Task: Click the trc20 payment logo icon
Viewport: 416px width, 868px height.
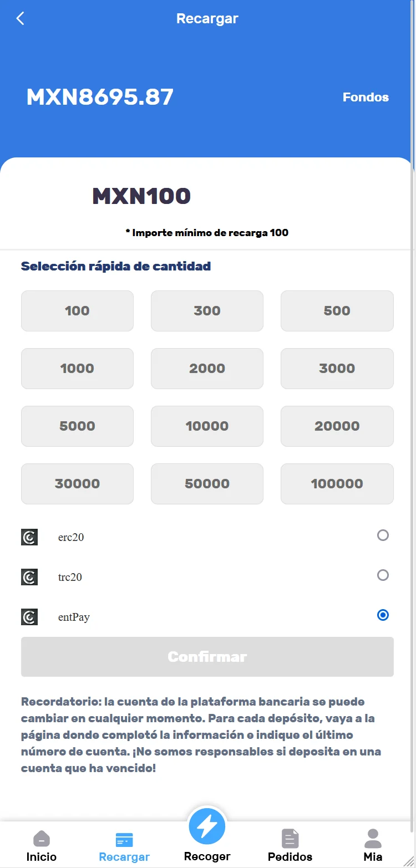Action: pyautogui.click(x=29, y=577)
